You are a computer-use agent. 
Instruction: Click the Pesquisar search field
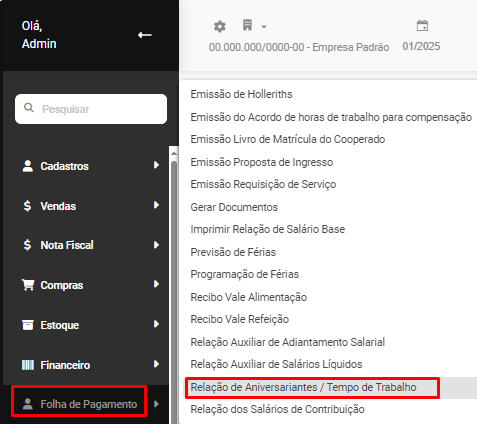91,109
